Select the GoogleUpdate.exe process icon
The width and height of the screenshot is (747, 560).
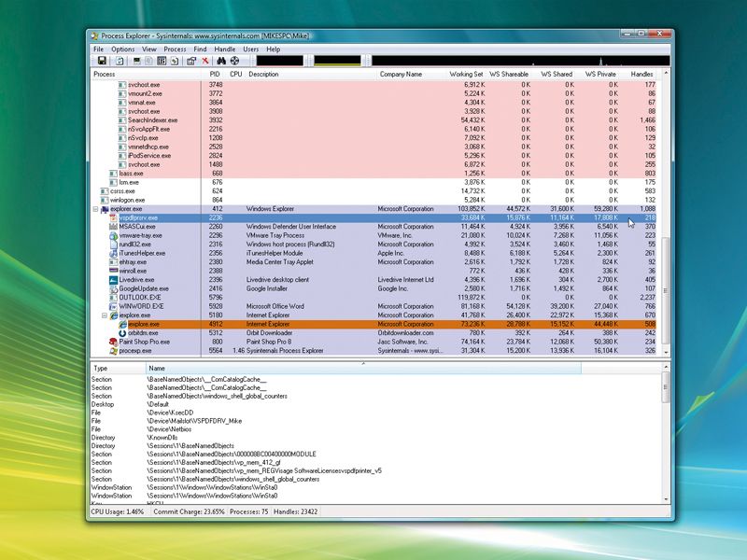coord(116,288)
